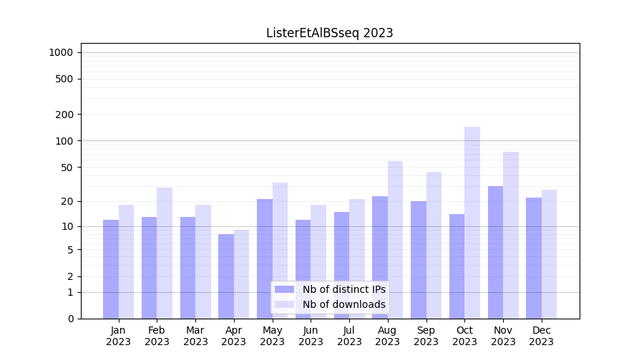Click the October downloads bar
Viewport: 644px width, 358px height.
click(472, 222)
